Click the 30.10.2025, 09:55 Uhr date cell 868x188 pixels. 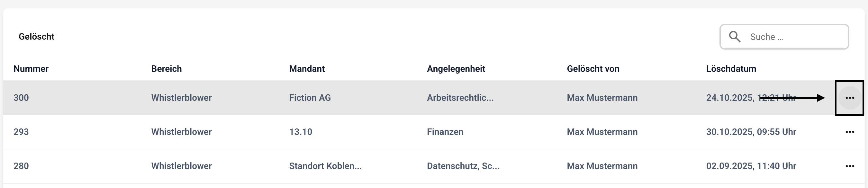(x=751, y=132)
